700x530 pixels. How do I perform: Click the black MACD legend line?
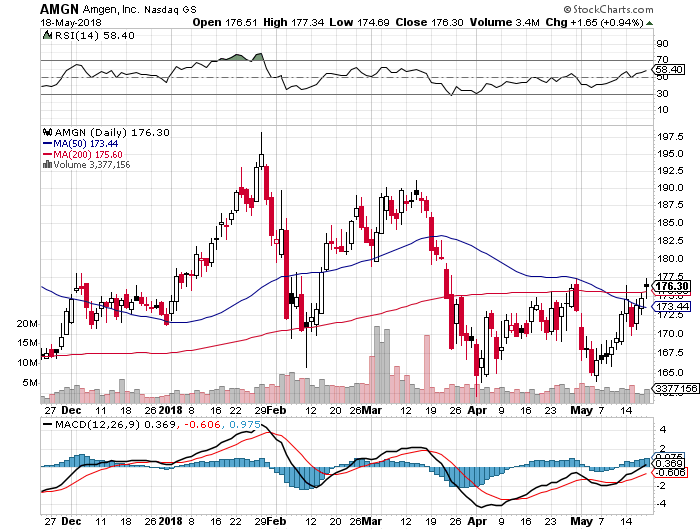coord(47,424)
